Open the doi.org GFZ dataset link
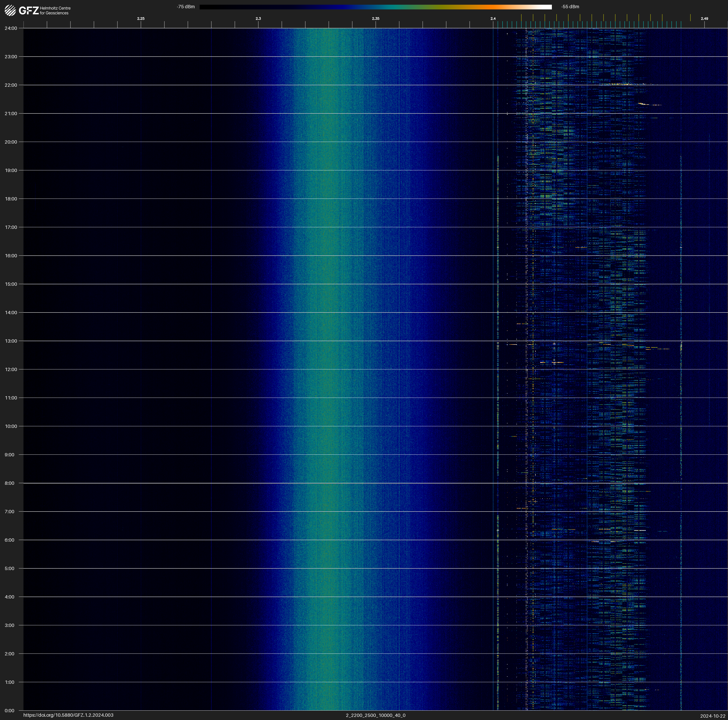The width and height of the screenshot is (728, 720). (x=68, y=715)
